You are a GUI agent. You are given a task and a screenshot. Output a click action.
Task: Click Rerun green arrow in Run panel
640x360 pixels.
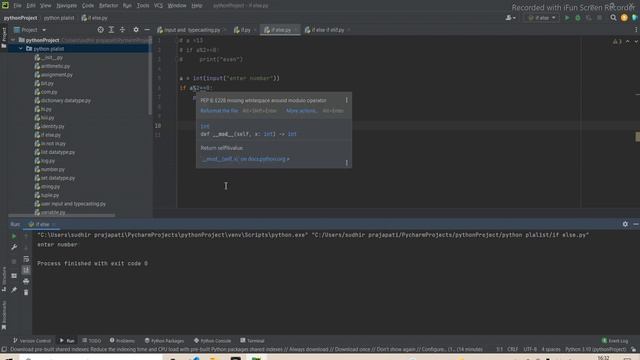(14, 236)
